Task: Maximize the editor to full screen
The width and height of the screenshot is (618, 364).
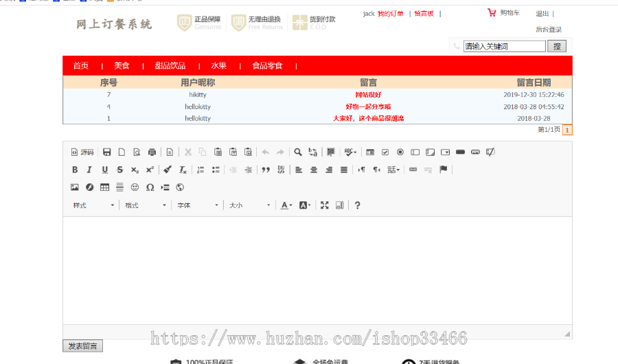Action: point(325,205)
